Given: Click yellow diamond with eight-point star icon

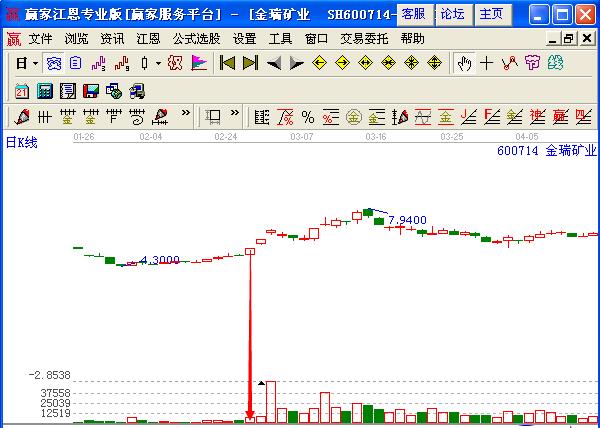Looking at the screenshot, I should (x=411, y=63).
